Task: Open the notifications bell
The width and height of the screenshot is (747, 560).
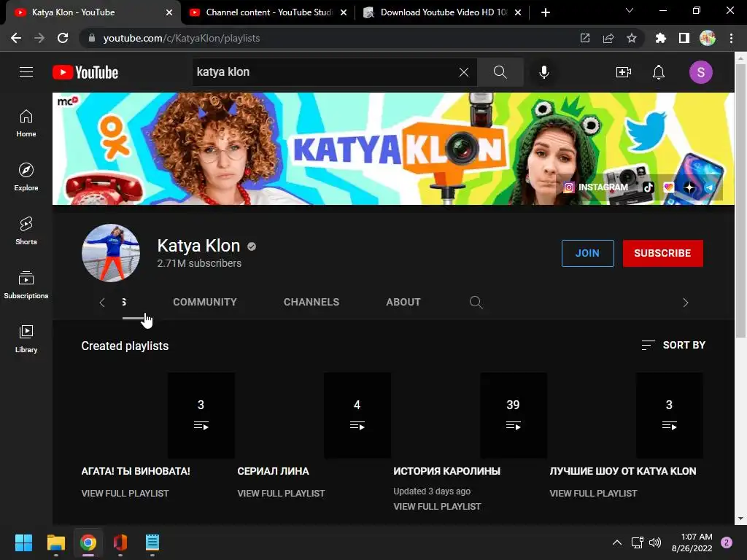Action: coord(659,72)
